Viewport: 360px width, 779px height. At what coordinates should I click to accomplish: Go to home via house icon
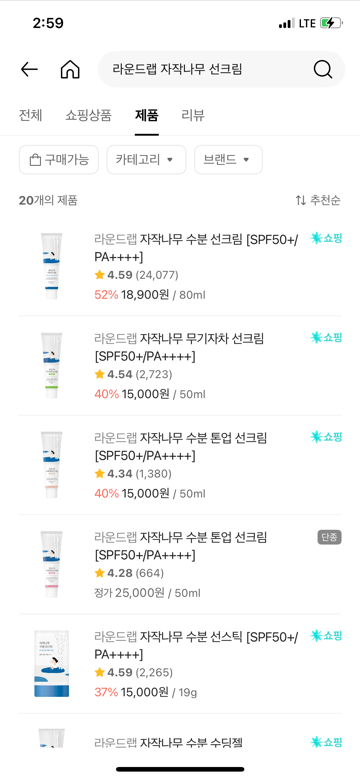70,70
